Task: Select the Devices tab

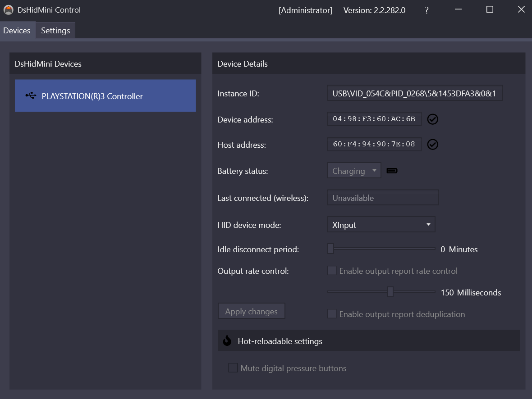Action: pos(17,30)
